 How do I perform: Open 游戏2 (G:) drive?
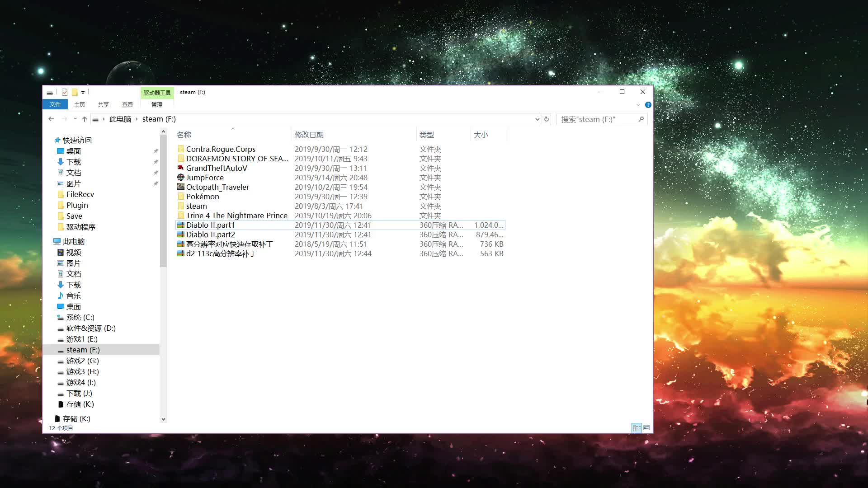coord(82,361)
